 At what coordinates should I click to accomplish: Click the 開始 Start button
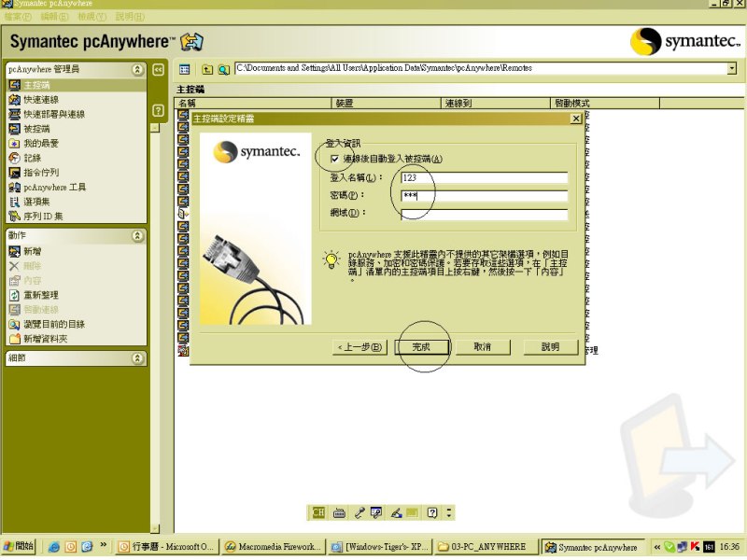(x=18, y=547)
